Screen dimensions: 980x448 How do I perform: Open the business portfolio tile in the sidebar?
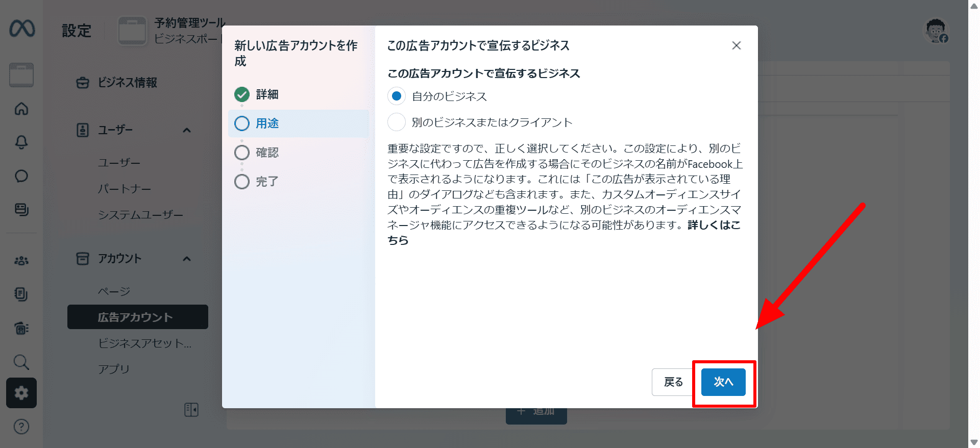(21, 75)
